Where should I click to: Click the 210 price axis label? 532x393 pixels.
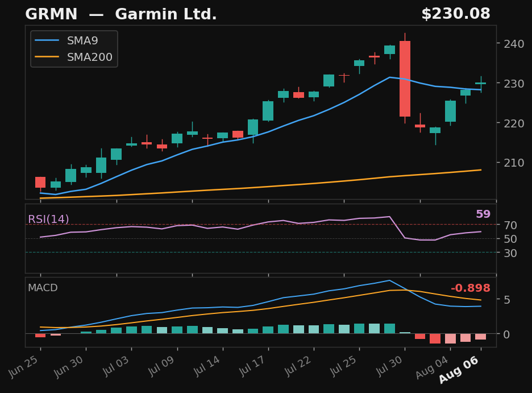click(x=514, y=163)
